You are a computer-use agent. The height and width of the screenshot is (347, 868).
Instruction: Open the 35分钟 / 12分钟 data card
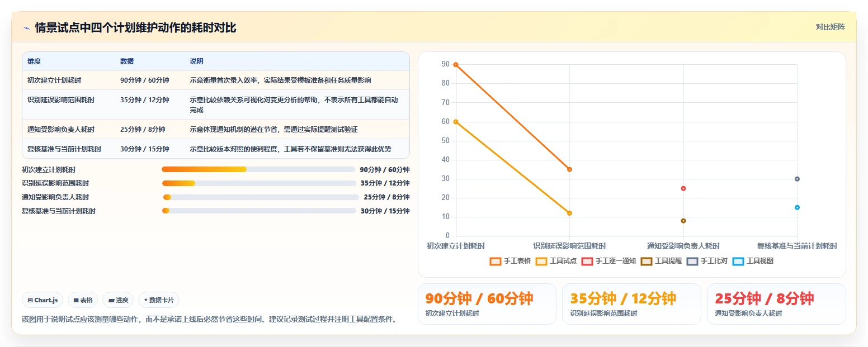(x=631, y=304)
